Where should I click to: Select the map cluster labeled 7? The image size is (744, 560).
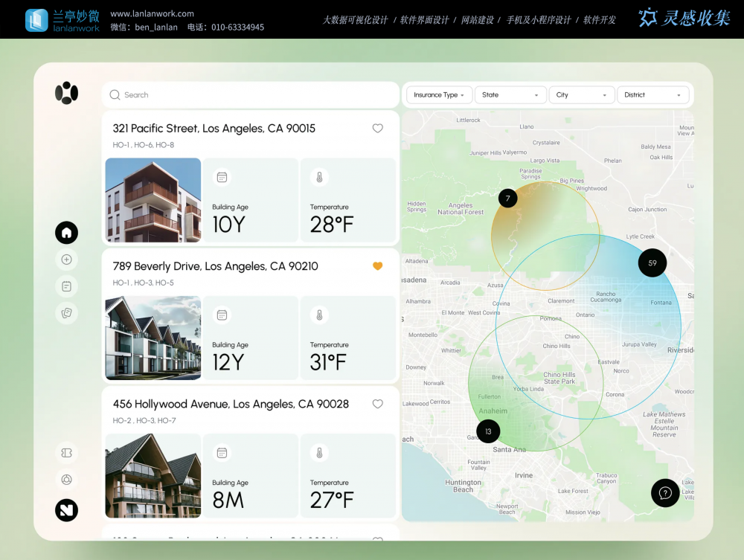tap(507, 198)
